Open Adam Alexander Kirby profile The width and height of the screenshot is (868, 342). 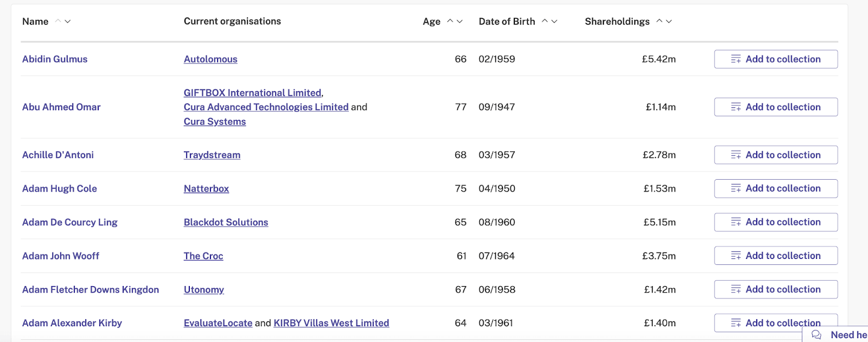coord(72,323)
